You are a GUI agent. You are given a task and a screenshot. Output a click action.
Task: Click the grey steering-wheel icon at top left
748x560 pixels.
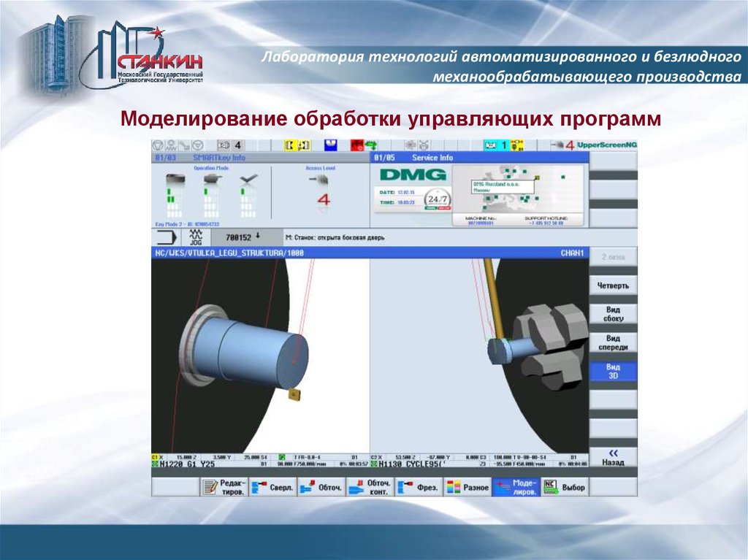[197, 145]
